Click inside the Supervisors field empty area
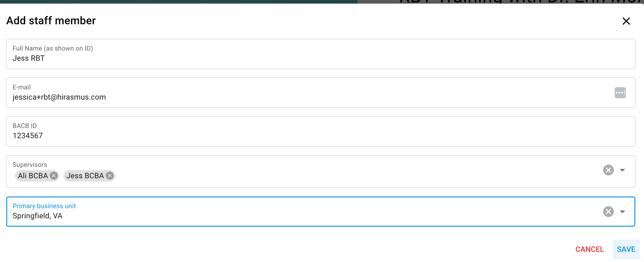 point(347,176)
